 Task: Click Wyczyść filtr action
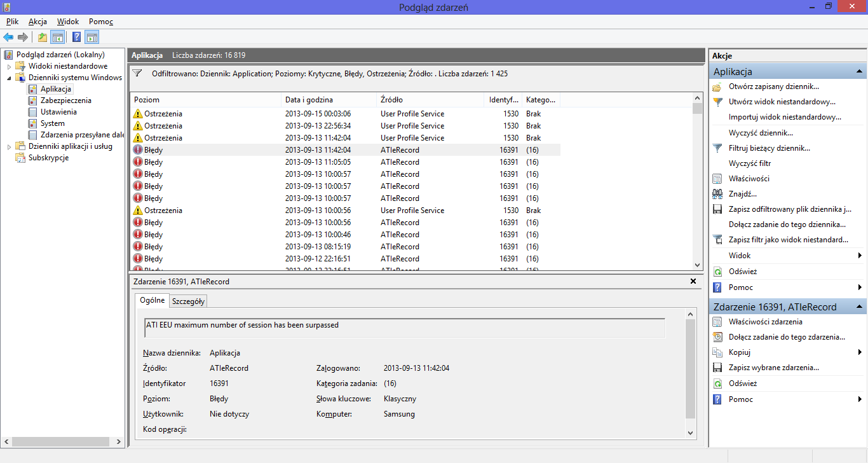tap(749, 163)
